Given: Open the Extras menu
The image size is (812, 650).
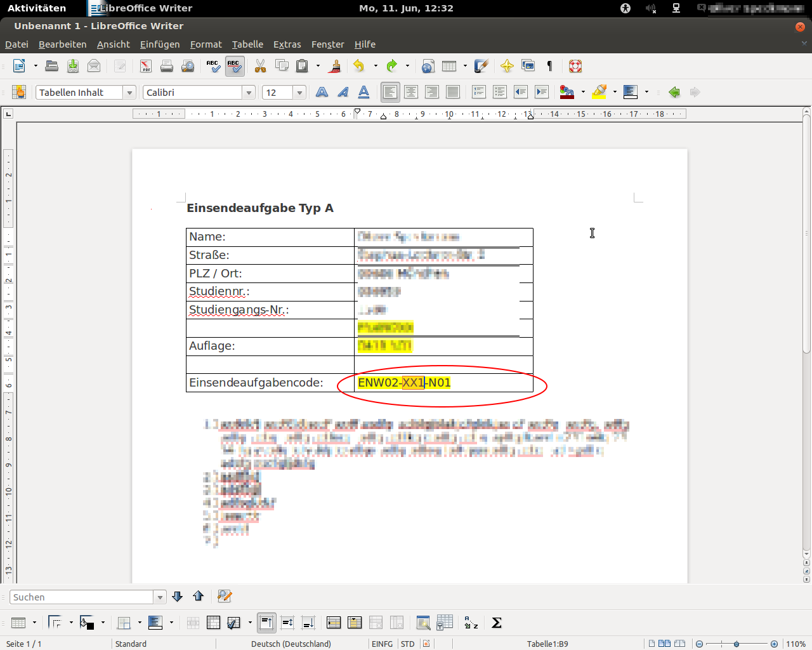Looking at the screenshot, I should [x=287, y=44].
